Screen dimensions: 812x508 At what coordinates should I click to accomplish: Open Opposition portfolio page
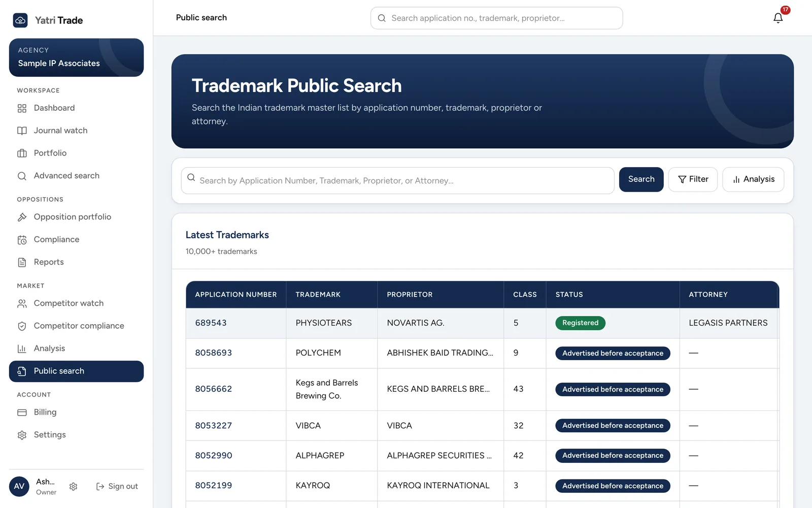76,217
